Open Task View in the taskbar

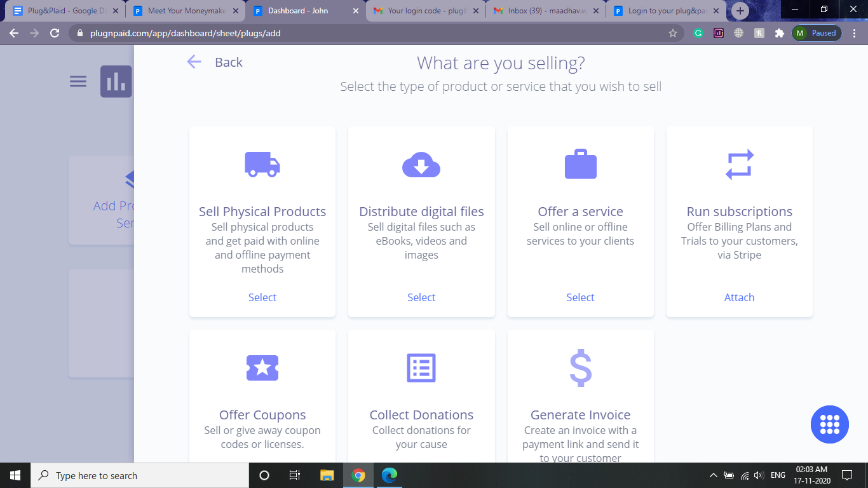click(x=295, y=475)
